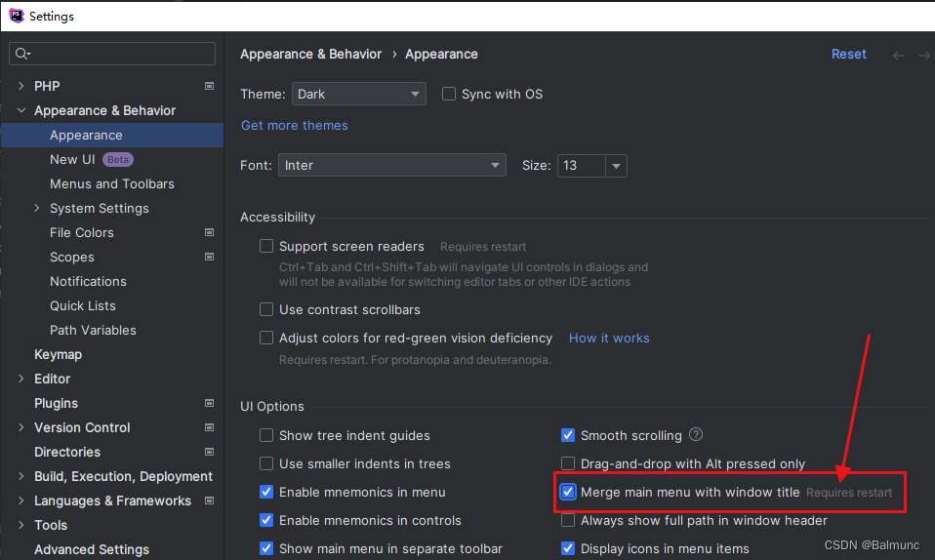Screen dimensions: 935x560
Task: Click the project-level icon beside Version Control
Action: [209, 427]
